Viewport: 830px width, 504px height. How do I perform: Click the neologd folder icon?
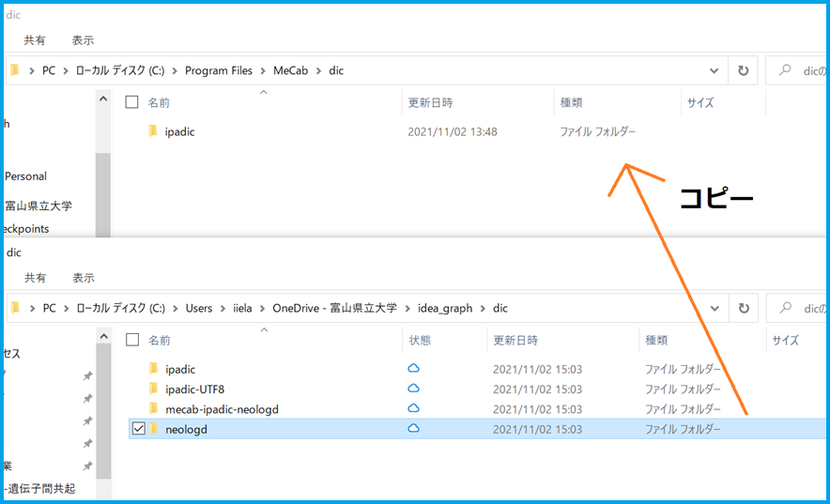(153, 429)
